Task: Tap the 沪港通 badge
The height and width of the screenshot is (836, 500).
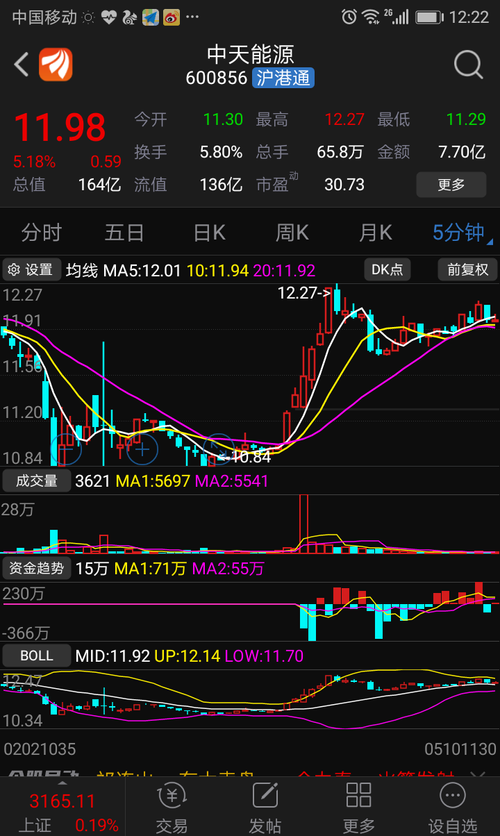Action: point(283,78)
